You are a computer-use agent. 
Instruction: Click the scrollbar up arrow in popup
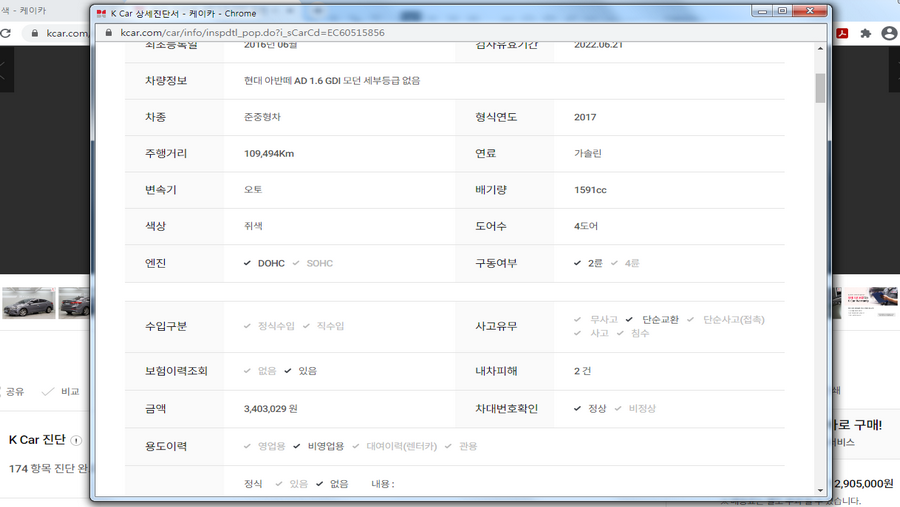click(x=820, y=49)
